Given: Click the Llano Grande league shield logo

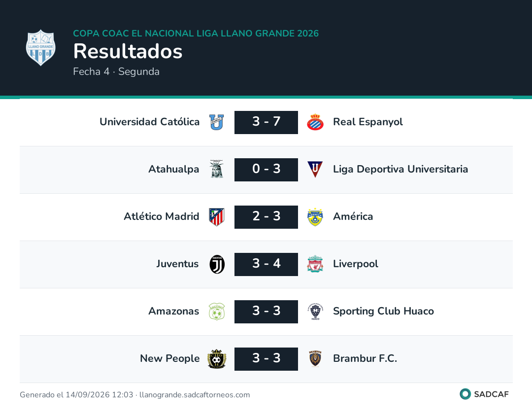Looking at the screenshot, I should [41, 47].
